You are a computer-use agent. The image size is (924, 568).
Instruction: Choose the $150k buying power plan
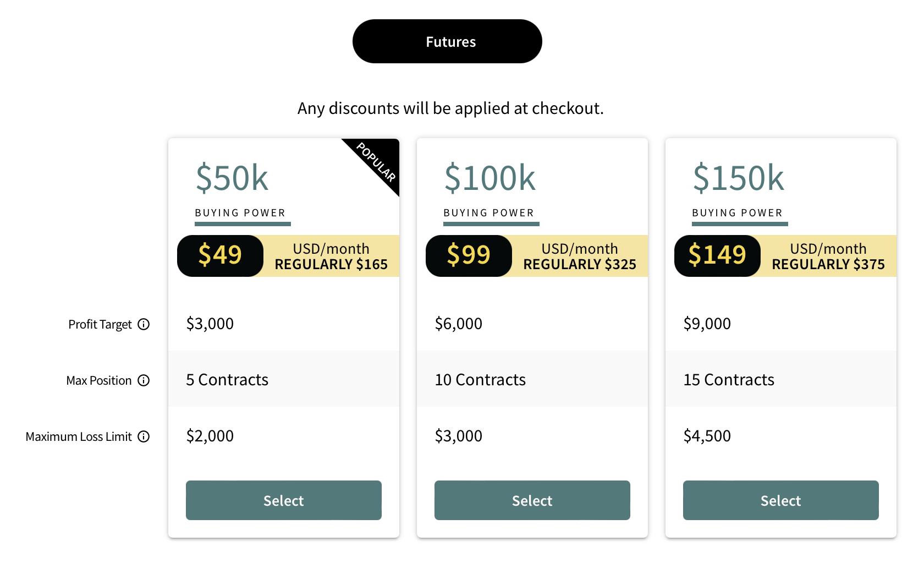pyautogui.click(x=780, y=500)
